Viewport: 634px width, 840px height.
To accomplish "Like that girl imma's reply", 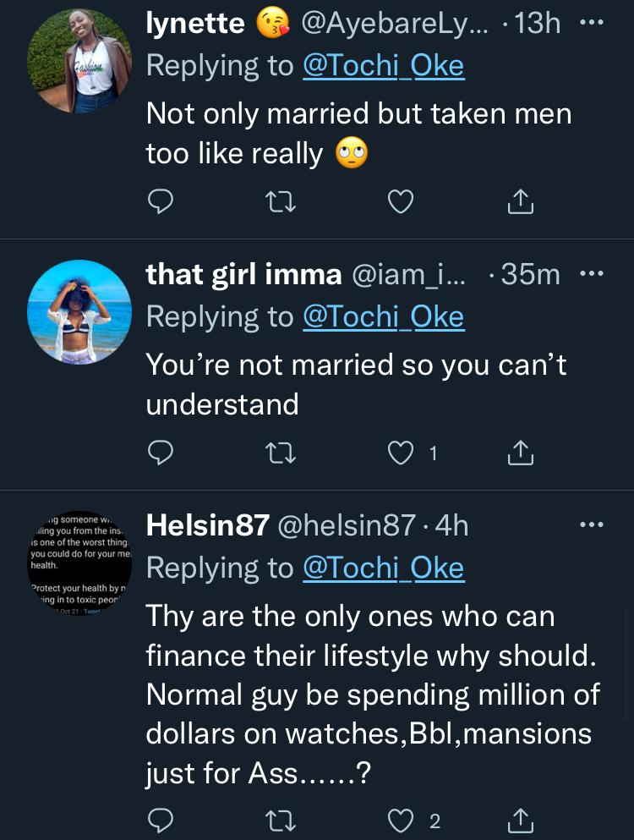I will (x=400, y=453).
